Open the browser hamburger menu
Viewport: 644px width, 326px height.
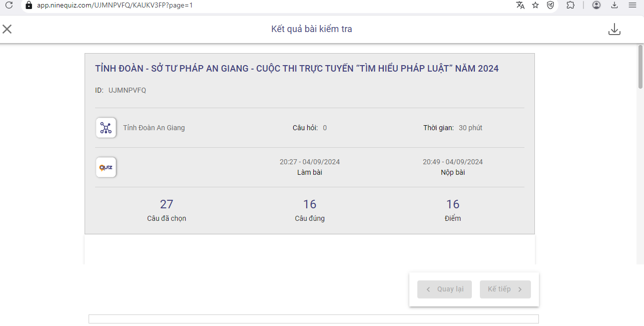click(632, 5)
